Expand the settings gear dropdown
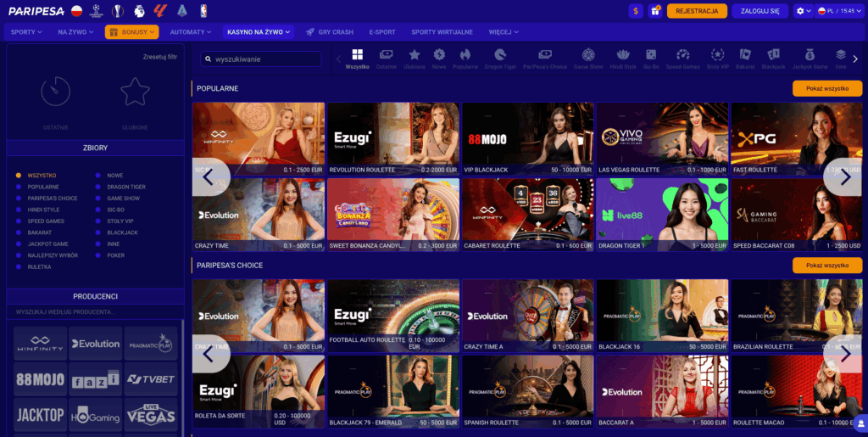 (803, 11)
